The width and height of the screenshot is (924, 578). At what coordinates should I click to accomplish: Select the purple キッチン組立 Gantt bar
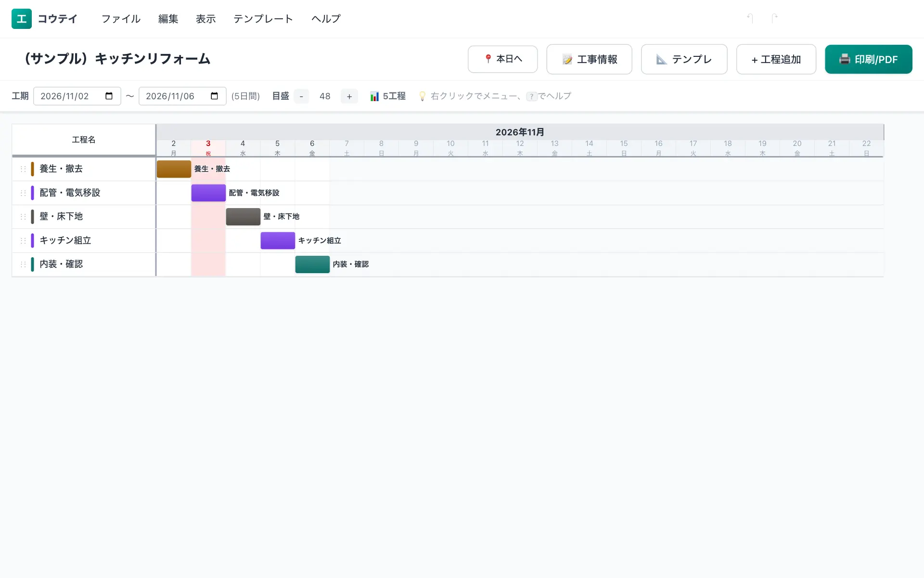click(278, 241)
